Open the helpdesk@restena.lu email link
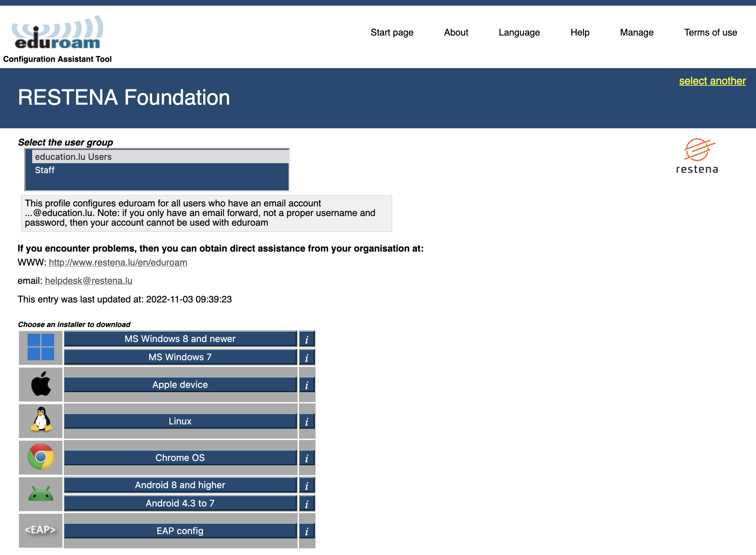Viewport: 756px width, 555px height. point(88,280)
